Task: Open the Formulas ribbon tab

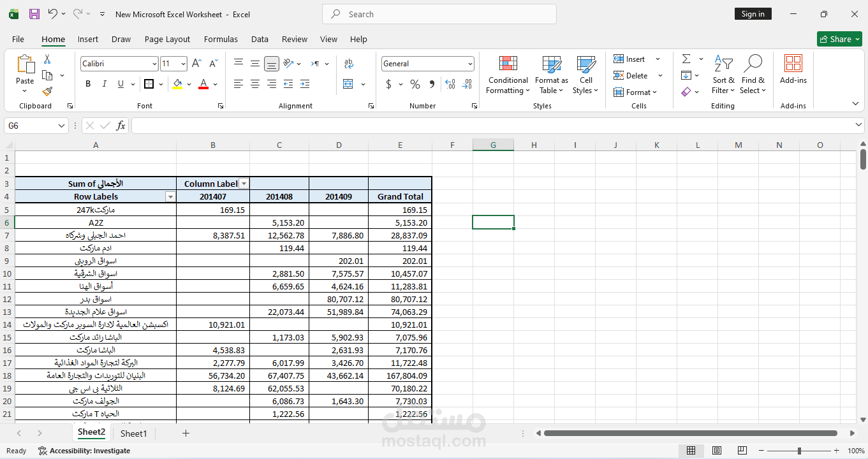Action: 221,39
